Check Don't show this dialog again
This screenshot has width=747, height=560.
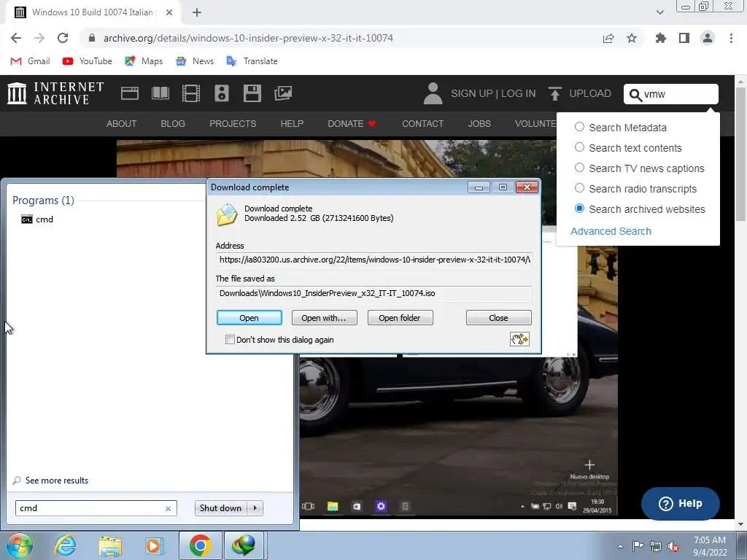coord(230,340)
